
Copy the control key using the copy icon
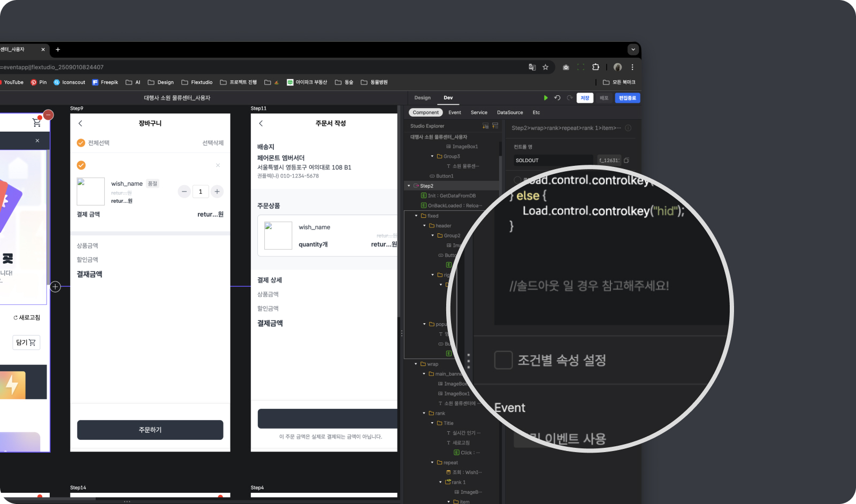(625, 160)
